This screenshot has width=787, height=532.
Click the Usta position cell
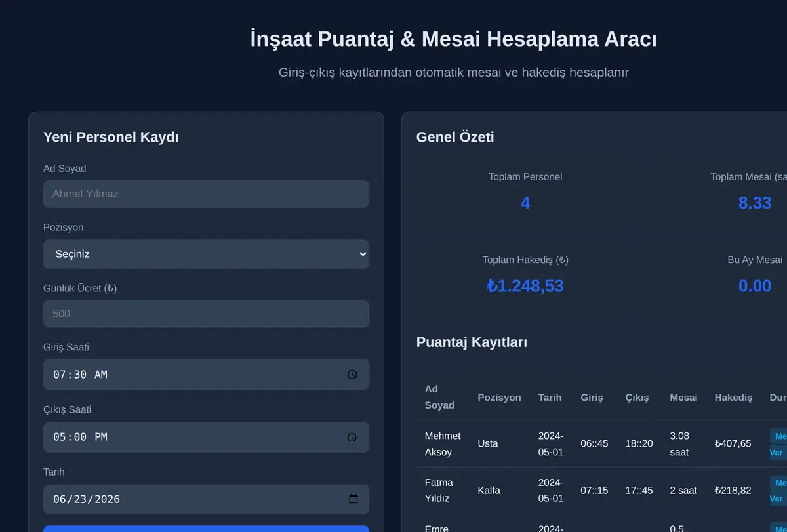488,444
